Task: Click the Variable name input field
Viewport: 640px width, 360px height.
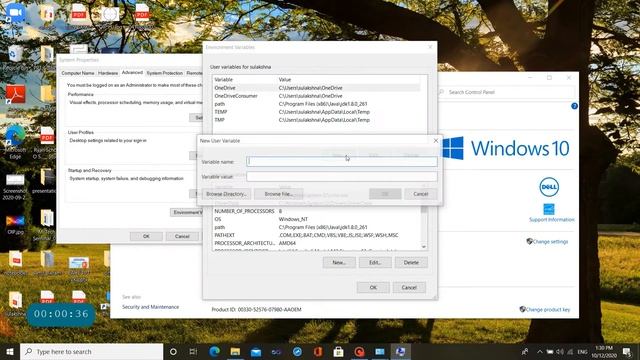Action: pos(342,161)
